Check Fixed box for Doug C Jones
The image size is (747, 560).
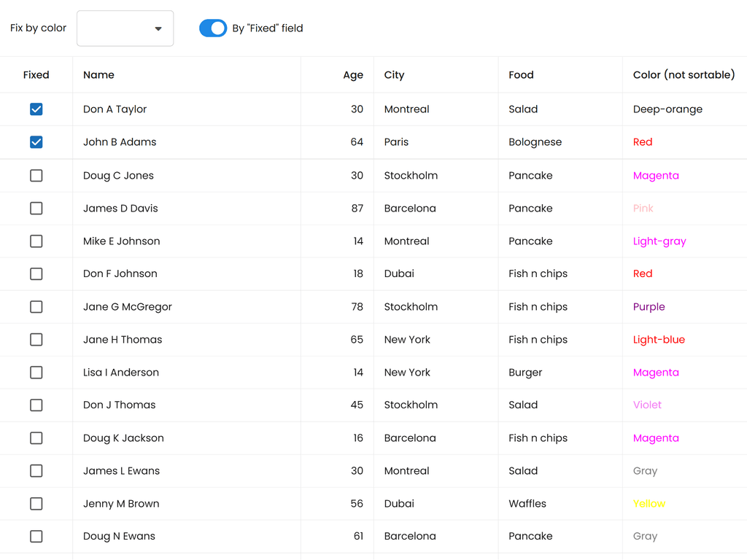(x=36, y=176)
